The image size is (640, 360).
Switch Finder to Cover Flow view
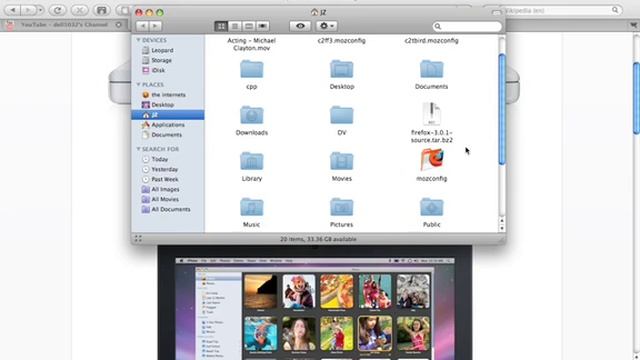coord(262,26)
